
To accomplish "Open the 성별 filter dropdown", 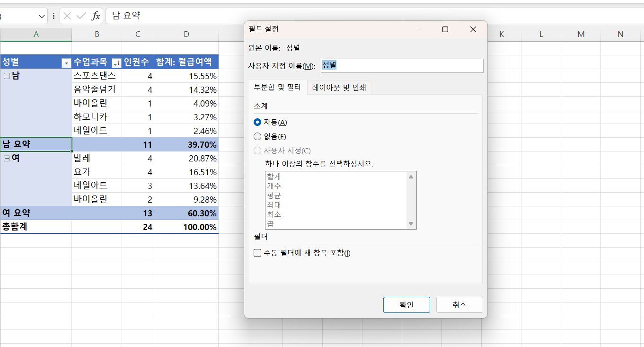I will (66, 62).
